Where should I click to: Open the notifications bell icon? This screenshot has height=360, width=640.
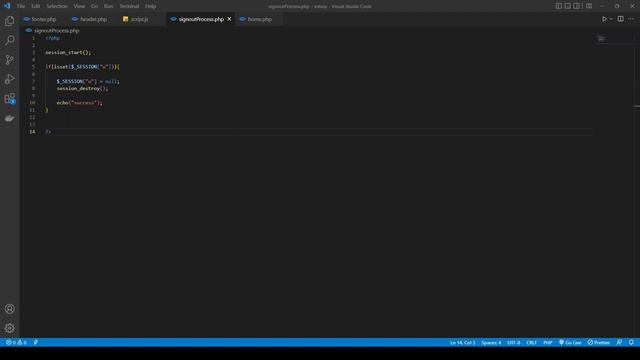(x=631, y=342)
